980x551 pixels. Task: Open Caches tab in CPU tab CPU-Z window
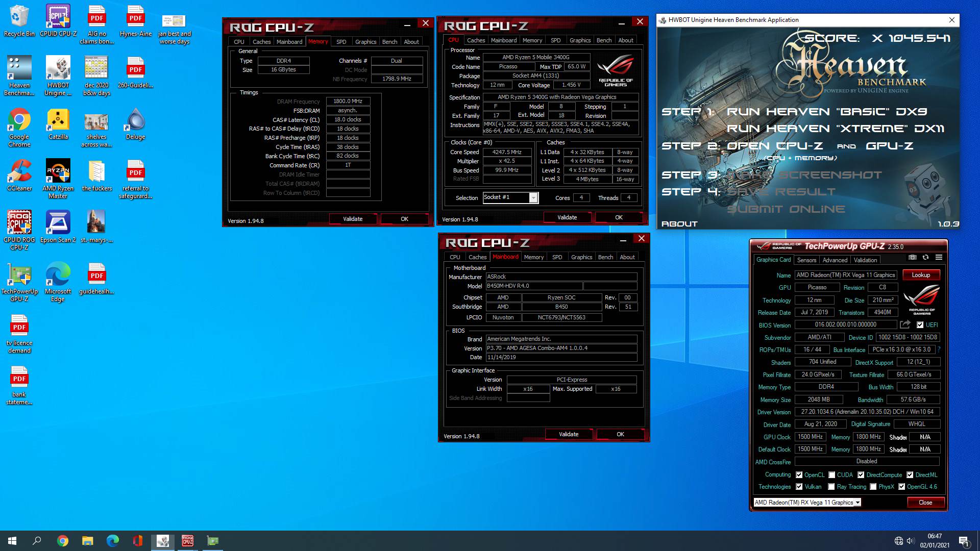click(x=476, y=40)
